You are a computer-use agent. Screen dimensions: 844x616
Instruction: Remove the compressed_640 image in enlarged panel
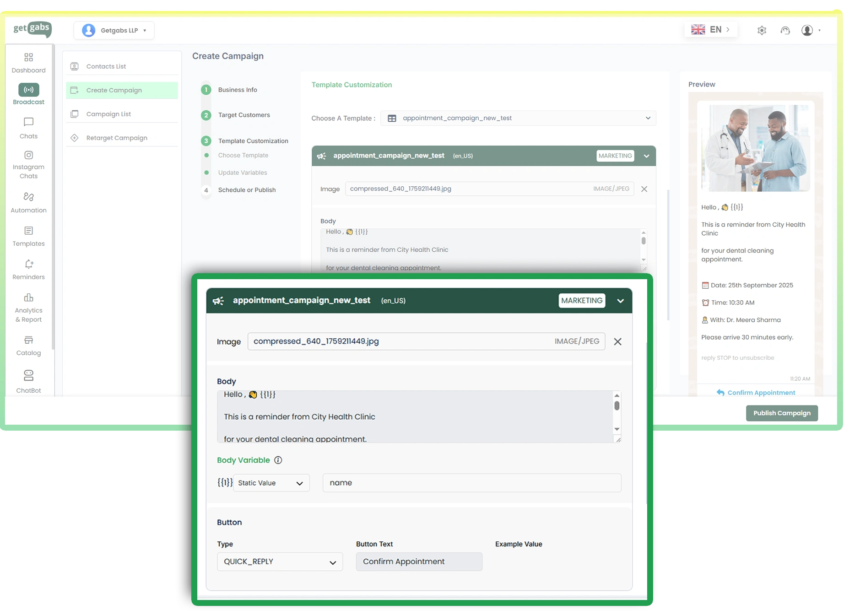pyautogui.click(x=617, y=342)
